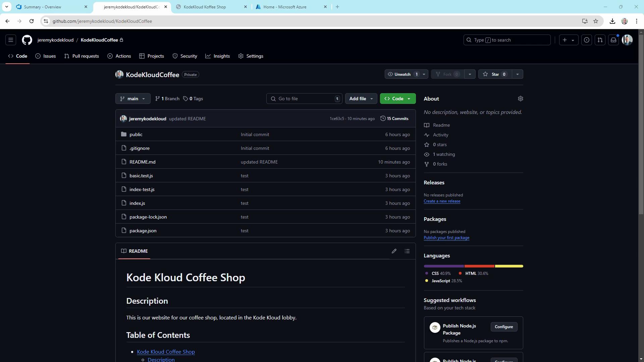
Task: Expand the Add file dropdown
Action: (x=361, y=99)
